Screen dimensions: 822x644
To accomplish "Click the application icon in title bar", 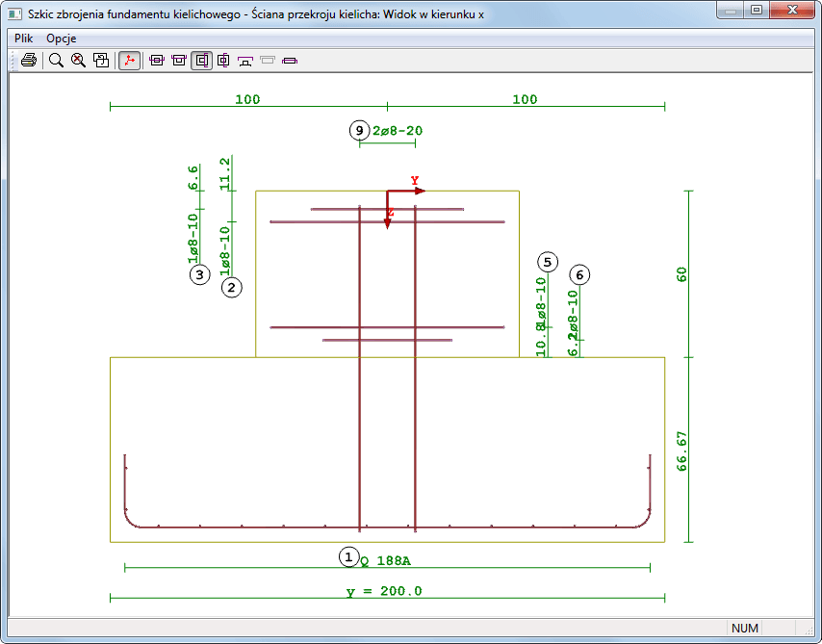I will [15, 14].
